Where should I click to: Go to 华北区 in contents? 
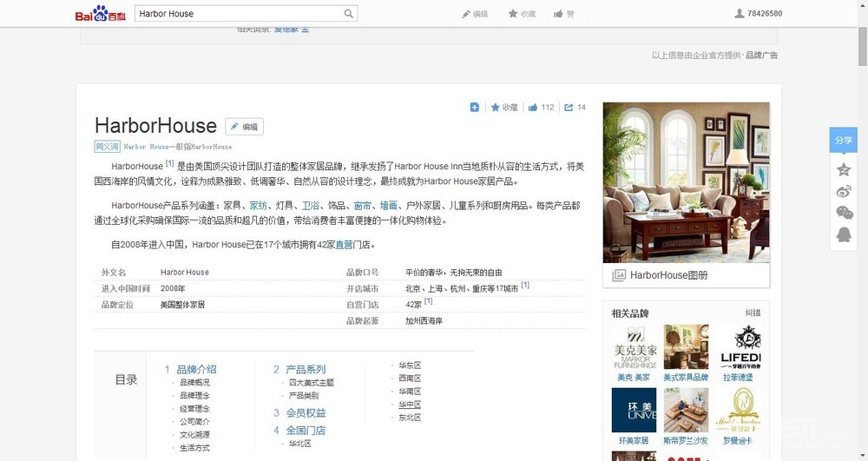click(299, 444)
